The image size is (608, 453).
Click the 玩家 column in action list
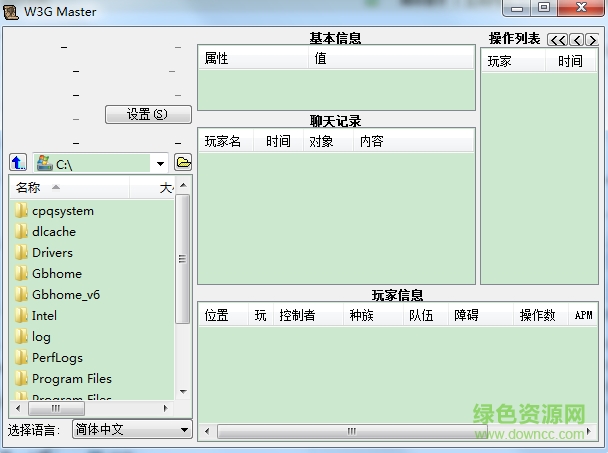tap(513, 61)
